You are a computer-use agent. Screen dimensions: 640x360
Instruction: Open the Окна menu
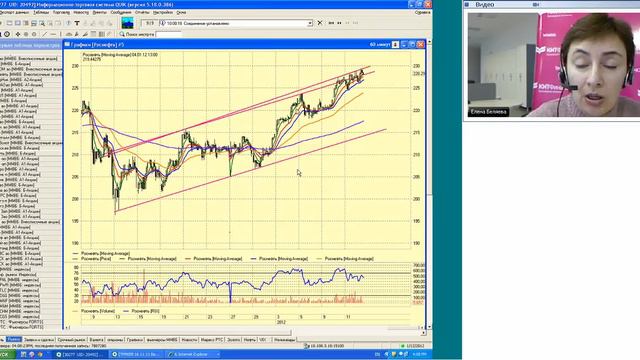(181, 12)
